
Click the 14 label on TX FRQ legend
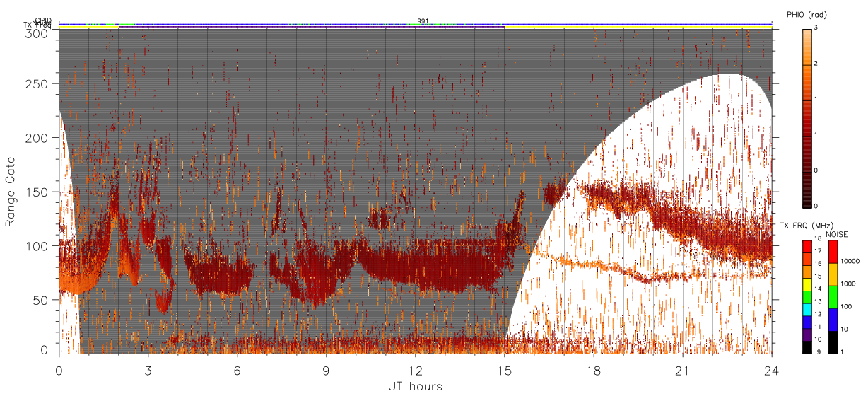coord(818,289)
